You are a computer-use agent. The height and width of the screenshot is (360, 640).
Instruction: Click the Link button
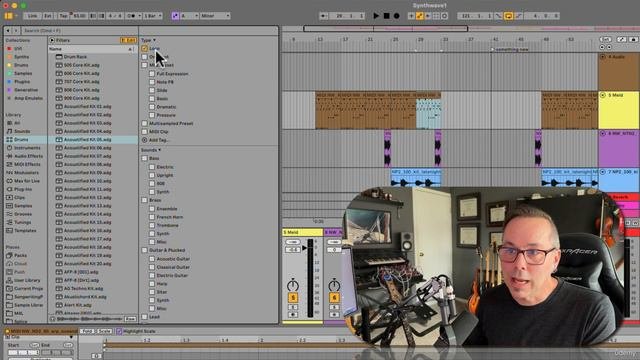[x=32, y=16]
